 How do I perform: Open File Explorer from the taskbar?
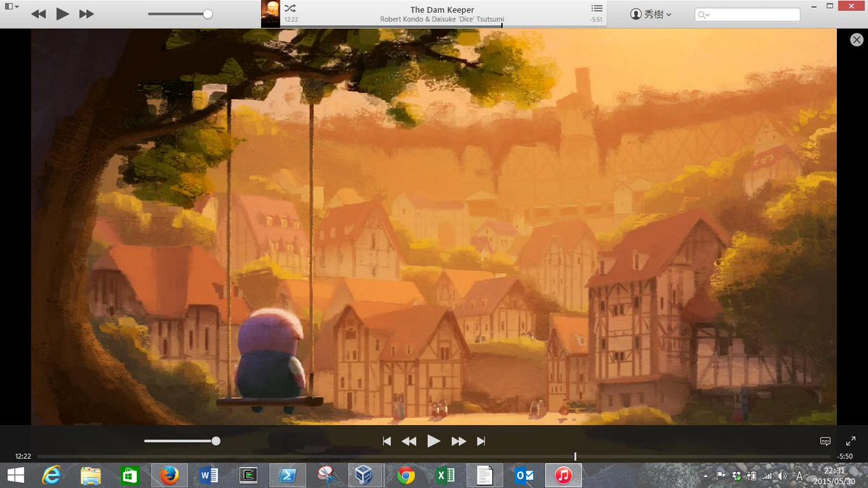tap(90, 475)
